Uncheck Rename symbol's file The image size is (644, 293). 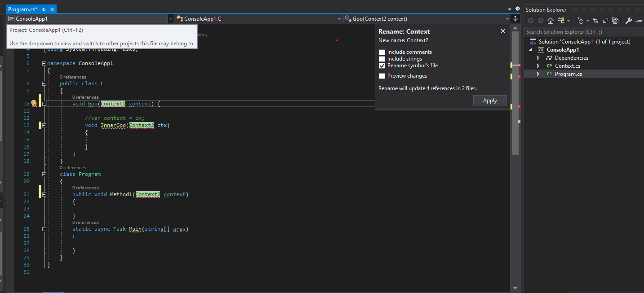382,66
